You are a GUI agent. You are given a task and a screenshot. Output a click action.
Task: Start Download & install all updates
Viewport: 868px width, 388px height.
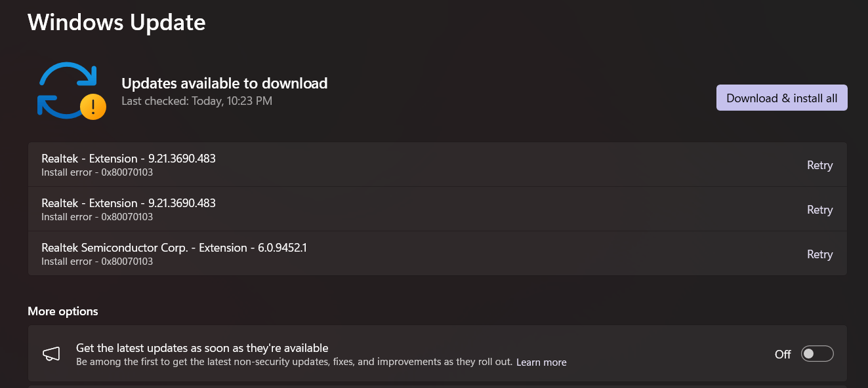point(782,98)
